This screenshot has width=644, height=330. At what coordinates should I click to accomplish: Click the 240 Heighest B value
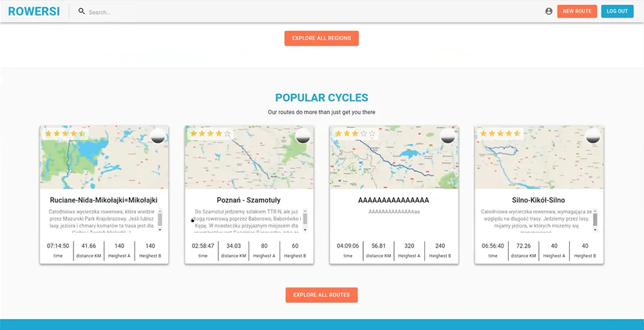click(440, 246)
